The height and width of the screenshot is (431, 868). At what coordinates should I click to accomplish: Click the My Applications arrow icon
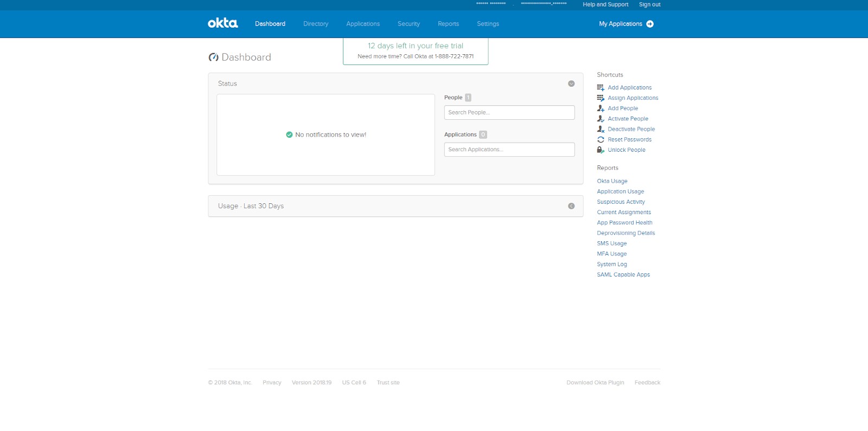[650, 24]
